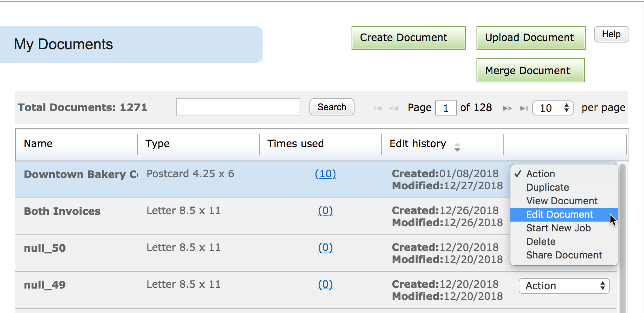Click the Create Document button

click(x=409, y=38)
